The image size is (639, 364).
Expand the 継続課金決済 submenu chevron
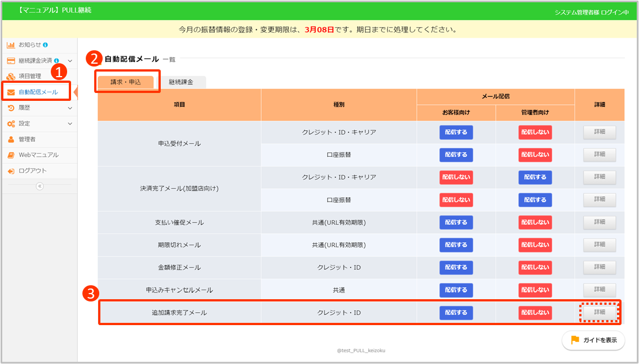click(70, 61)
